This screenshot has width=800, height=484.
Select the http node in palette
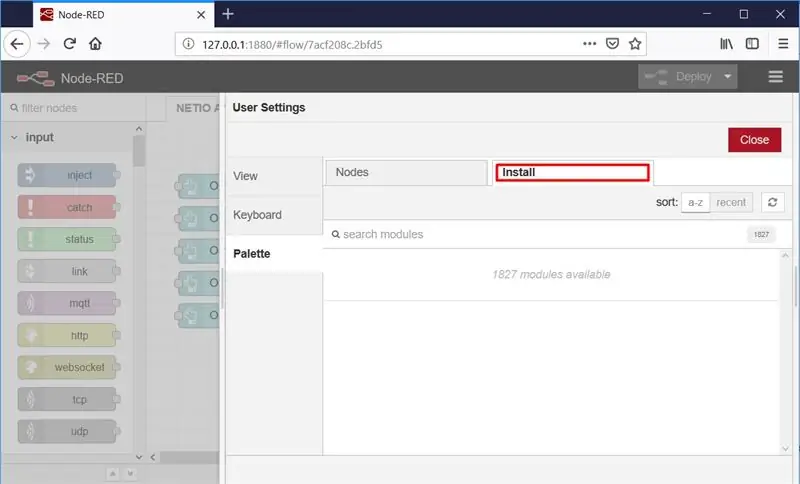pos(67,336)
